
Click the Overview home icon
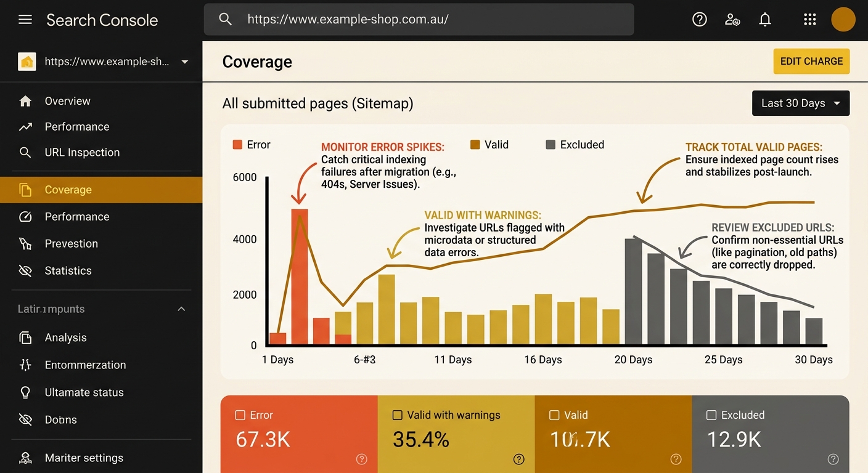coord(25,101)
